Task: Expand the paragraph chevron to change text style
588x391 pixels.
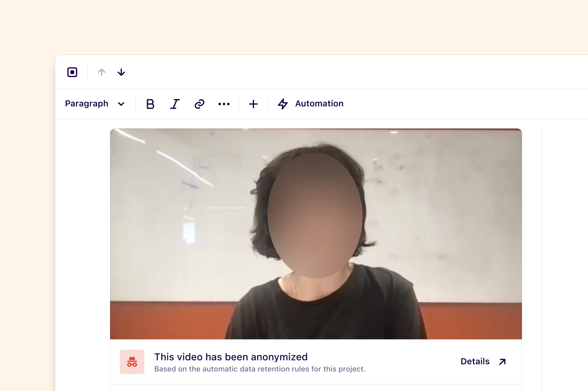Action: pyautogui.click(x=121, y=104)
